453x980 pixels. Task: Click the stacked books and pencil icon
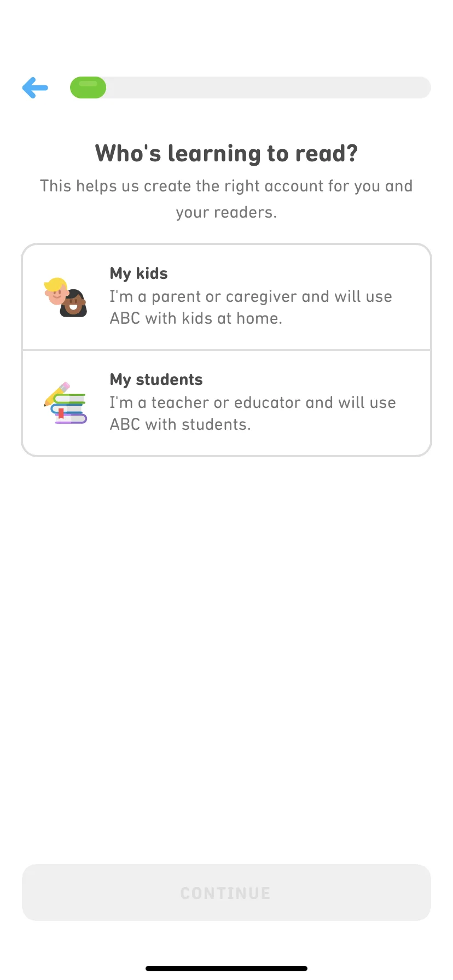point(66,403)
